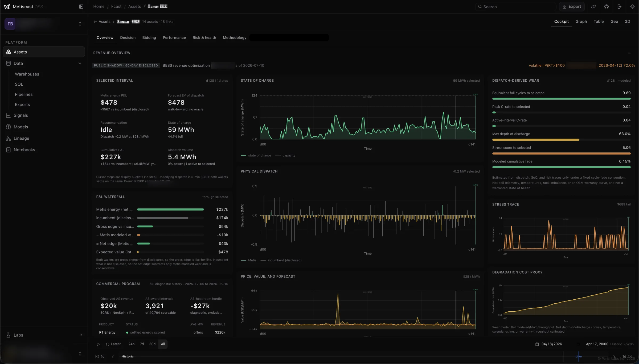639x364 pixels.
Task: Go to Assets breadcrumb in header
Action: pos(134,6)
